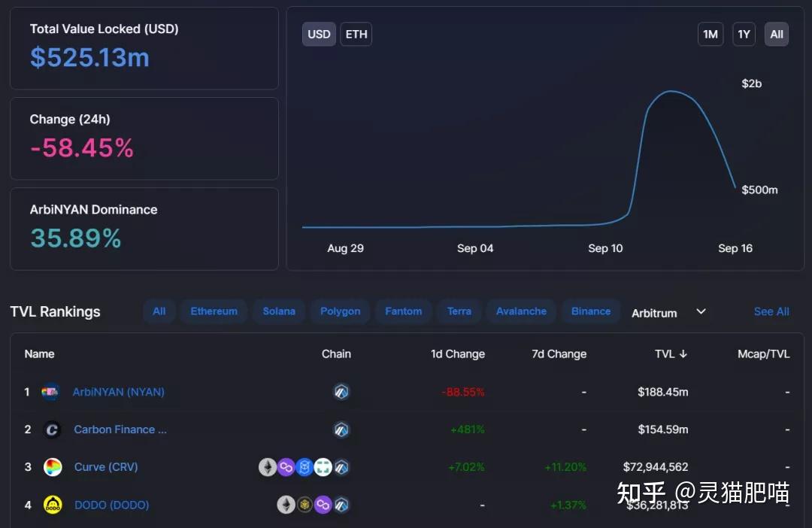Viewport: 812px width, 528px height.
Task: Click the DODO yellow logo icon
Action: pyautogui.click(x=53, y=505)
